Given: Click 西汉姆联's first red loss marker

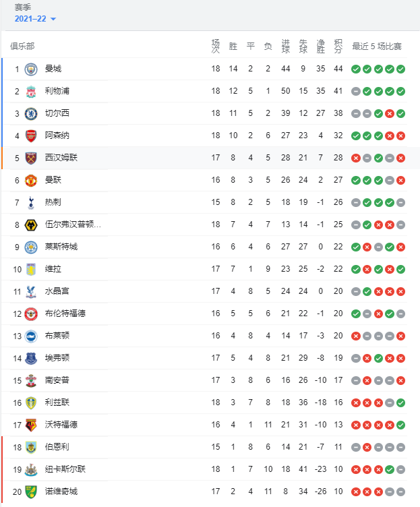Looking at the screenshot, I should coord(356,158).
